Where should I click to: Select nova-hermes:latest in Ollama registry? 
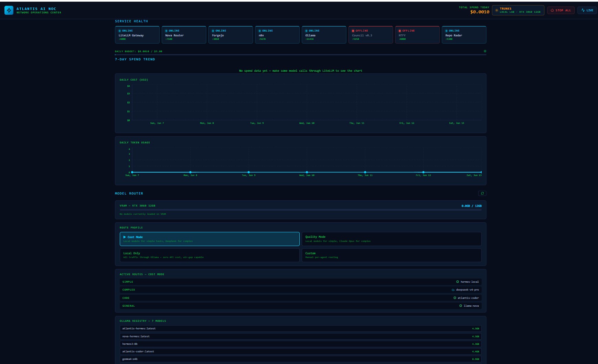click(301, 336)
